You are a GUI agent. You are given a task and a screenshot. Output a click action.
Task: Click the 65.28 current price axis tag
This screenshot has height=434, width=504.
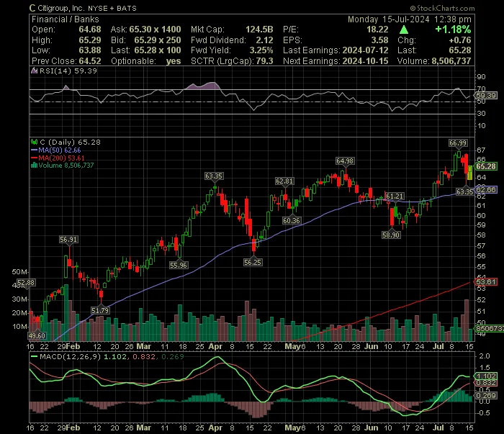click(486, 166)
